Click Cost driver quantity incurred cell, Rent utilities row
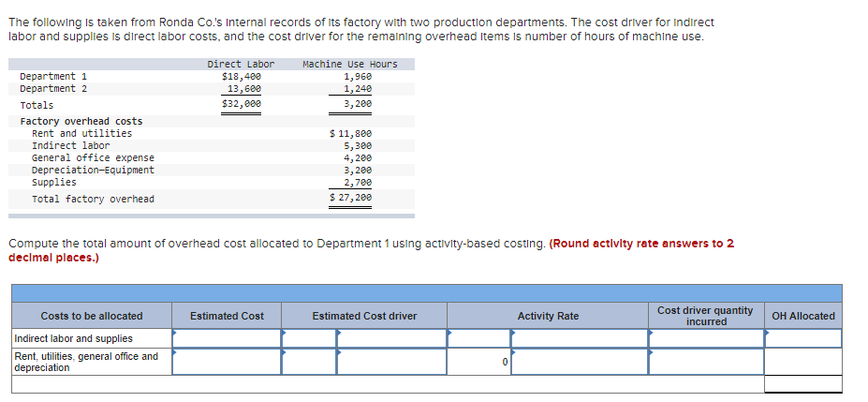This screenshot has height=402, width=868. (706, 362)
